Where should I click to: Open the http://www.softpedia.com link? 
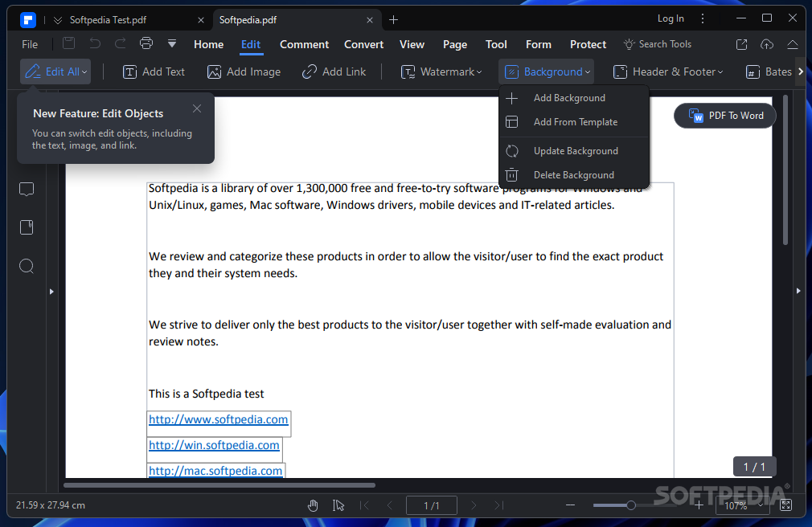[218, 419]
